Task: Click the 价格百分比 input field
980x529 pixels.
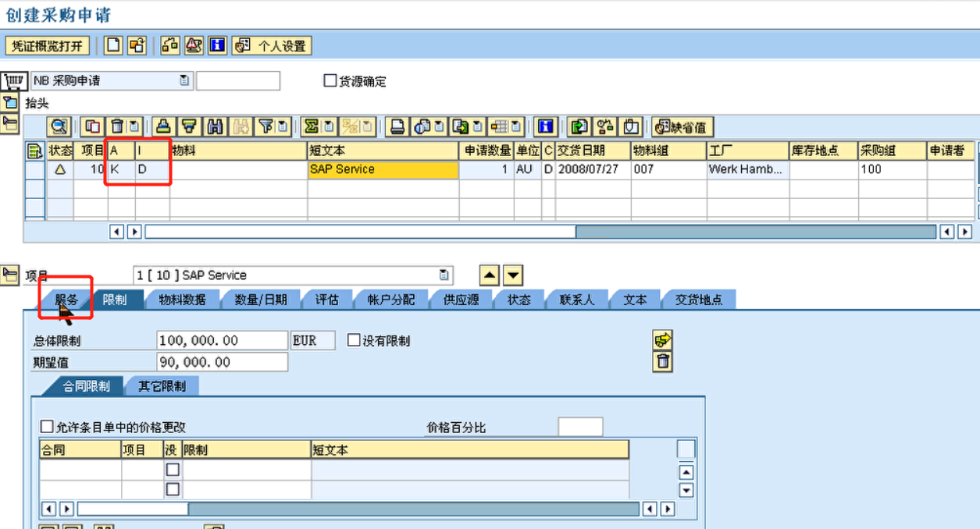Action: click(x=580, y=427)
